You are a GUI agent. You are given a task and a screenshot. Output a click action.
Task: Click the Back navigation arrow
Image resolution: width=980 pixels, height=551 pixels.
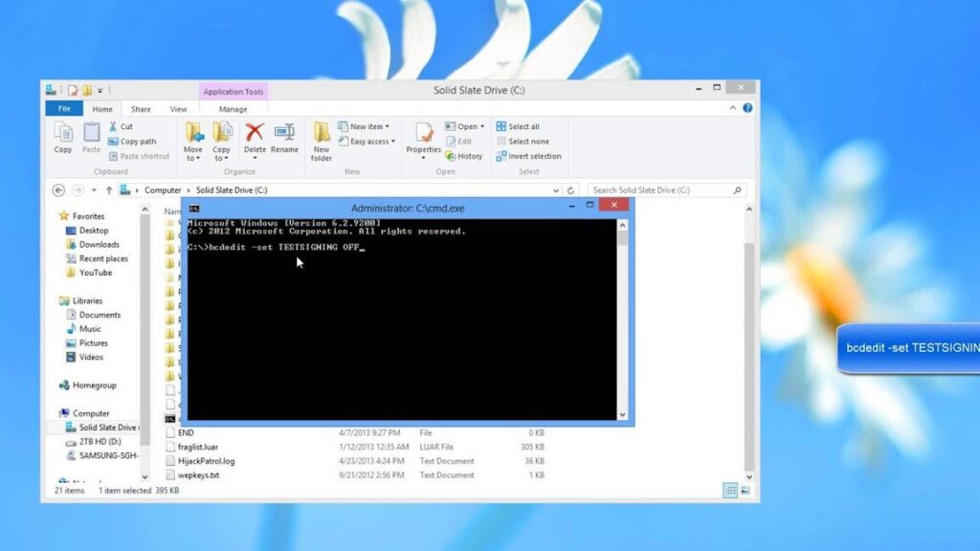59,189
